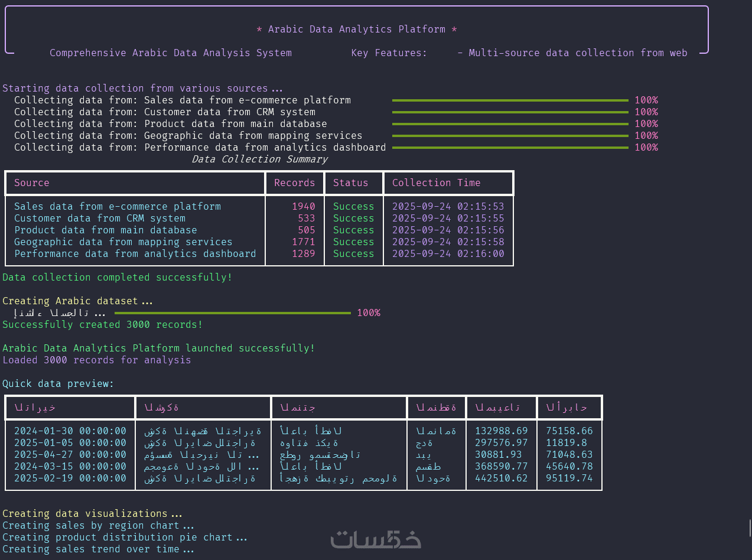Viewport: 752px width, 560px height.
Task: Click the Arabic dataset creation progress bar
Action: (x=232, y=313)
